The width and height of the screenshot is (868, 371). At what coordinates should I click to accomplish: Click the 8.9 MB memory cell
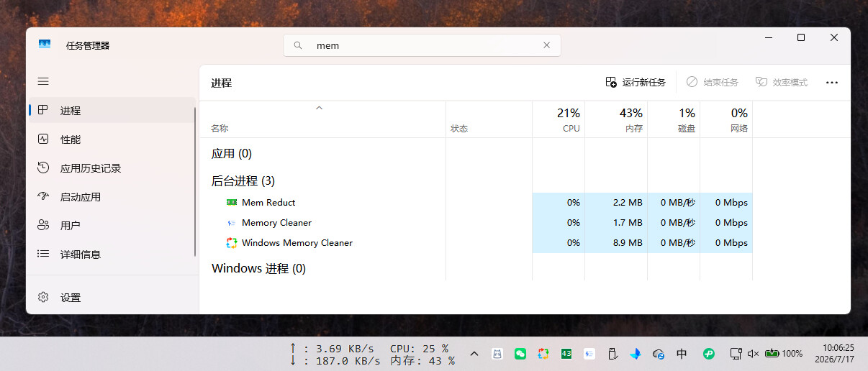(616, 242)
